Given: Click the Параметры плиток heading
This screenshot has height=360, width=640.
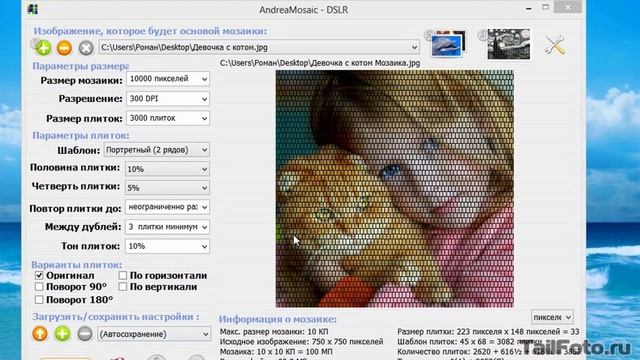Looking at the screenshot, I should [x=81, y=135].
